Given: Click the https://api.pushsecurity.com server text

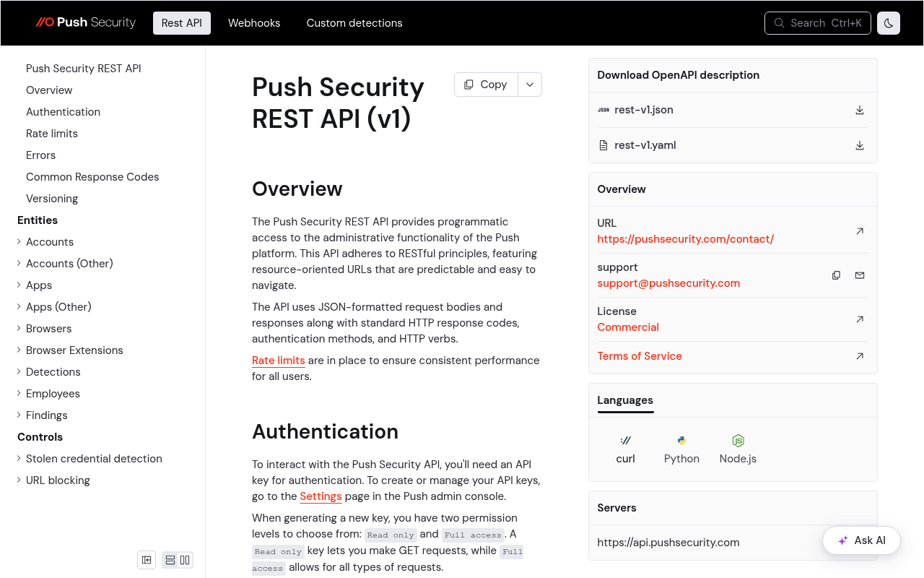Looking at the screenshot, I should point(668,543).
